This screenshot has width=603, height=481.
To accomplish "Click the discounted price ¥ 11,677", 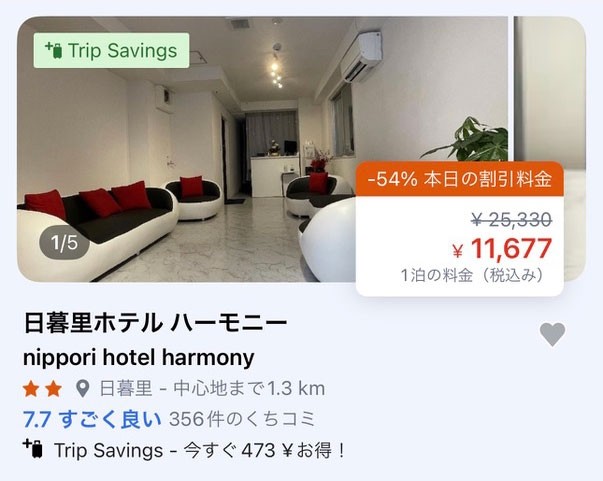I will (x=502, y=248).
